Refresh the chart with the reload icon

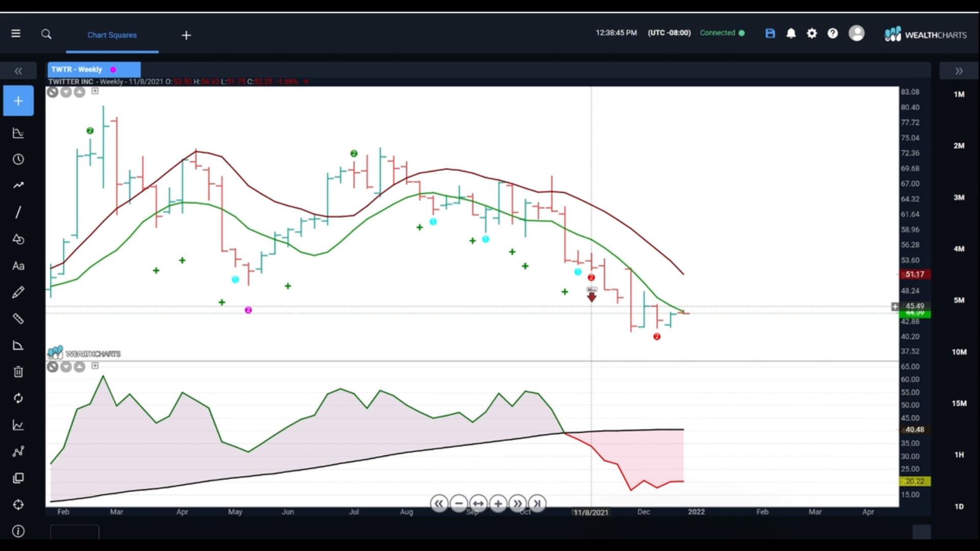18,398
